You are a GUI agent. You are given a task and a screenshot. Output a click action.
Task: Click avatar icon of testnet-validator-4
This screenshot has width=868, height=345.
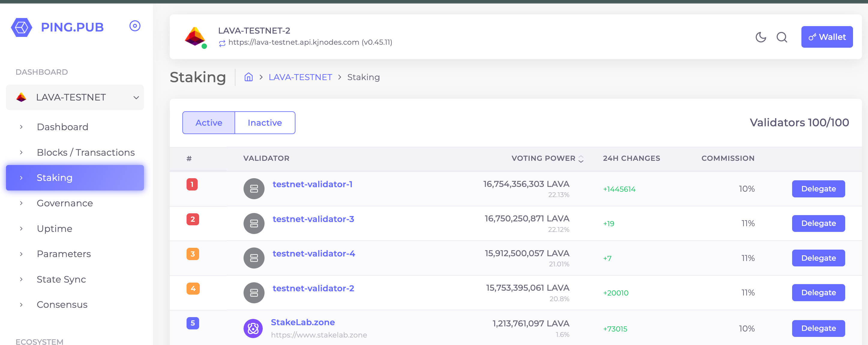254,258
